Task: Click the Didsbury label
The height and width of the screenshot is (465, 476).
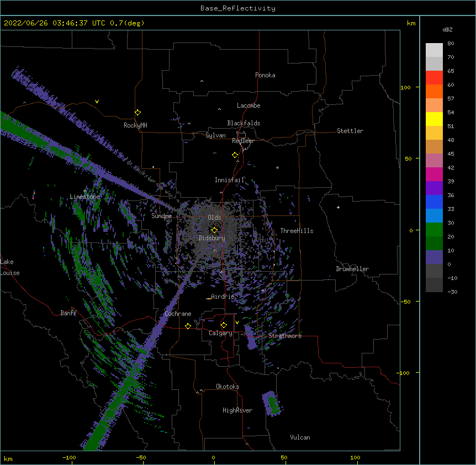Action: [212, 238]
